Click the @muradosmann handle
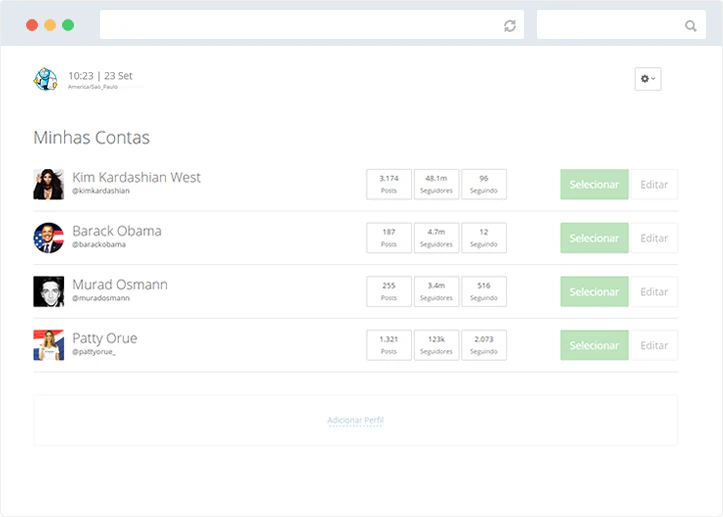Image resolution: width=723 pixels, height=517 pixels. click(101, 298)
